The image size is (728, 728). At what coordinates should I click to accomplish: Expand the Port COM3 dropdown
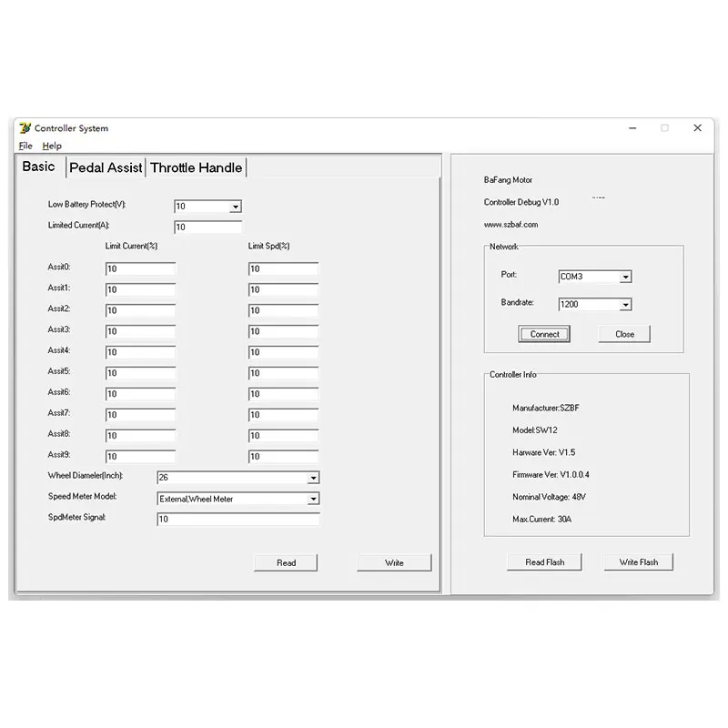pos(626,278)
